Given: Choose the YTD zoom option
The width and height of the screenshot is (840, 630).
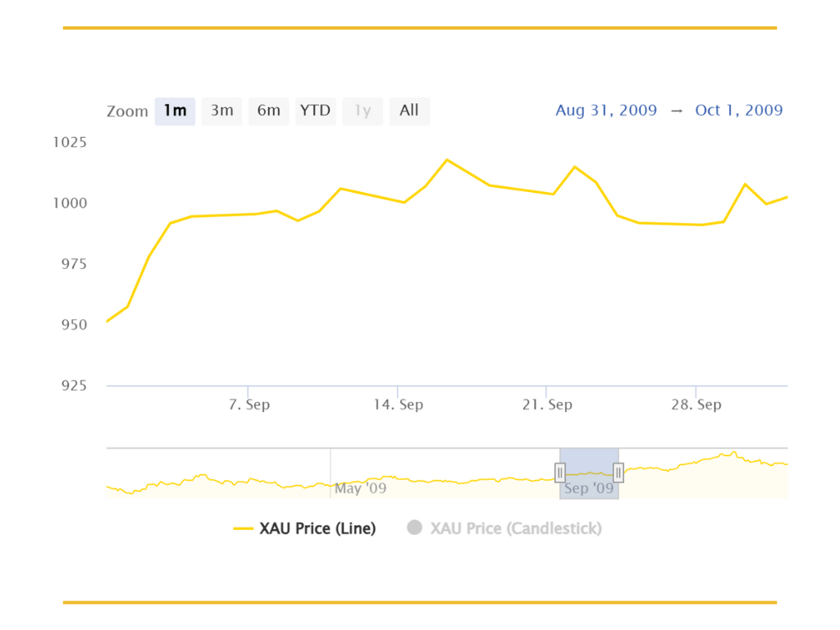Looking at the screenshot, I should tap(316, 112).
